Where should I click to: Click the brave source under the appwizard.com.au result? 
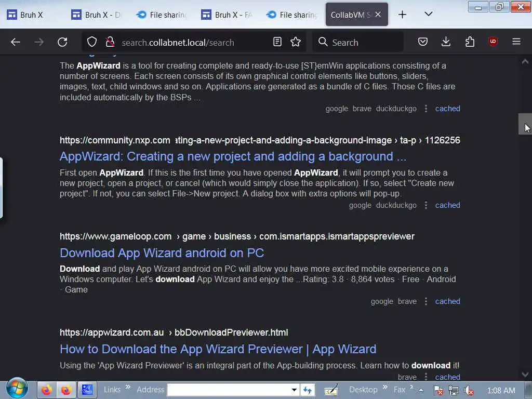[407, 377]
